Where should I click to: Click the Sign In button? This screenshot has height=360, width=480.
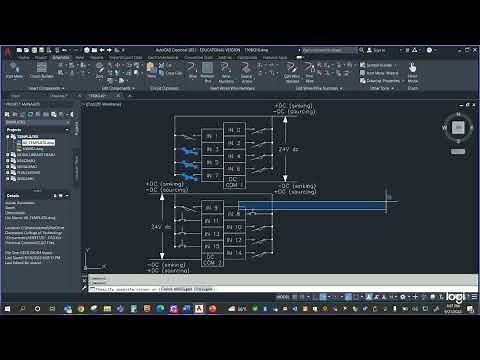376,50
